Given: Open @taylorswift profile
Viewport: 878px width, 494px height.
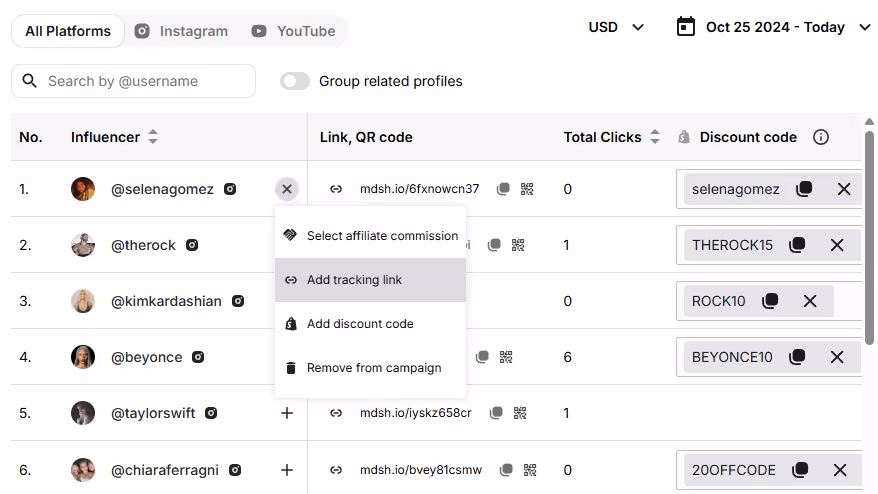Looking at the screenshot, I should point(153,413).
